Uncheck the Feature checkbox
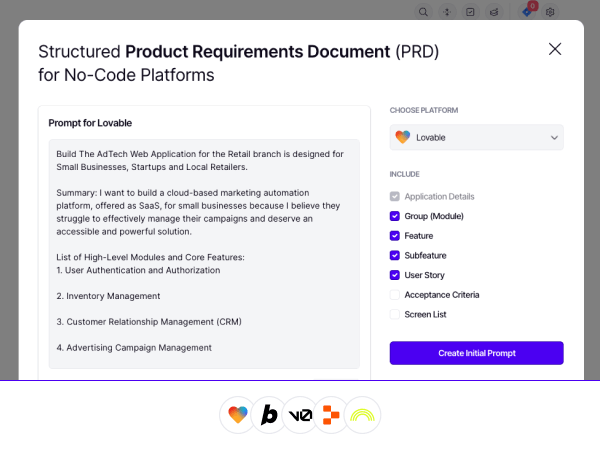This screenshot has height=450, width=600. [x=395, y=236]
